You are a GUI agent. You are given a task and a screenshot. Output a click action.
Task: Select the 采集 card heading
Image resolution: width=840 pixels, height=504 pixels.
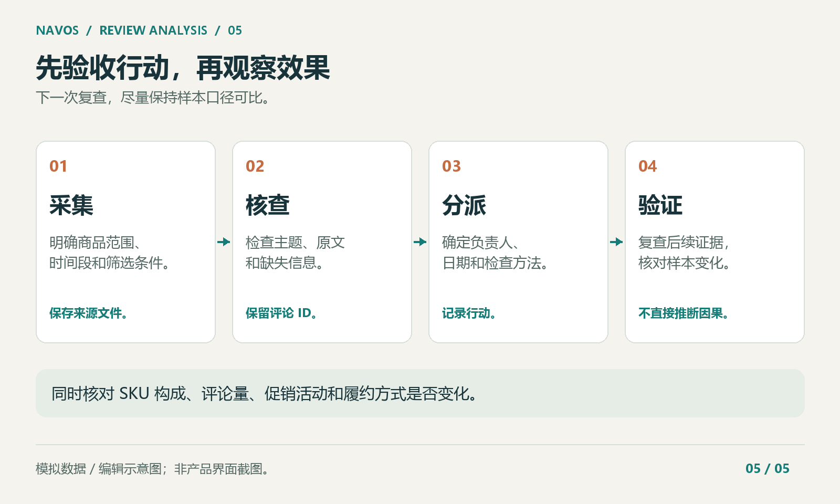(x=71, y=205)
